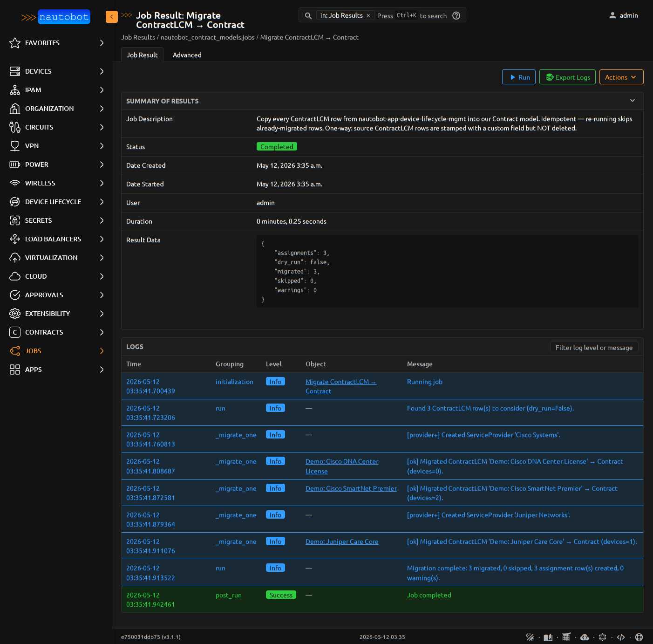Click the Jobs icon in the sidebar
The height and width of the screenshot is (644, 653).
coord(15,351)
